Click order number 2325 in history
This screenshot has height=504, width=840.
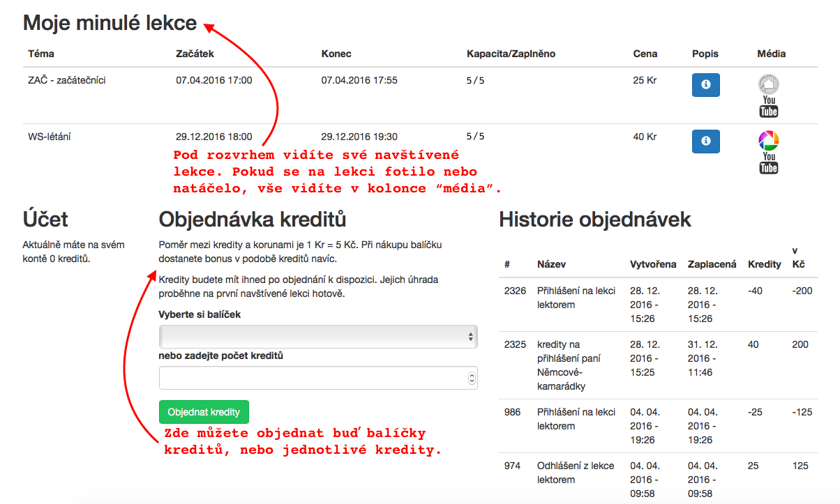pyautogui.click(x=515, y=344)
